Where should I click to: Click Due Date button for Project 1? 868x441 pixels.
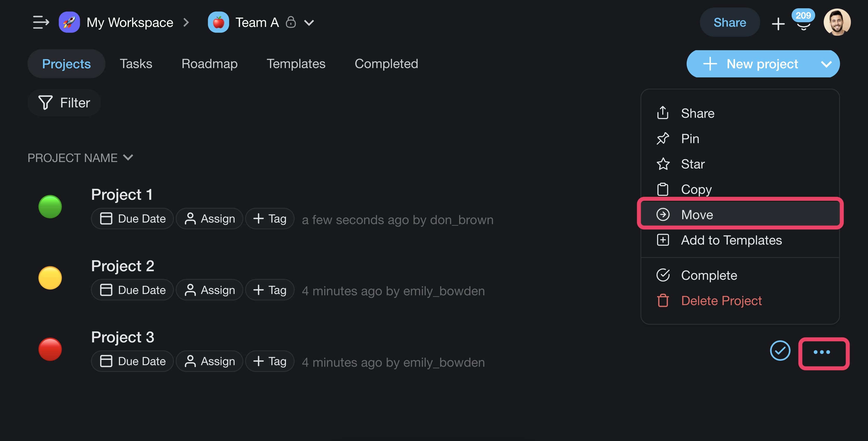pyautogui.click(x=132, y=218)
